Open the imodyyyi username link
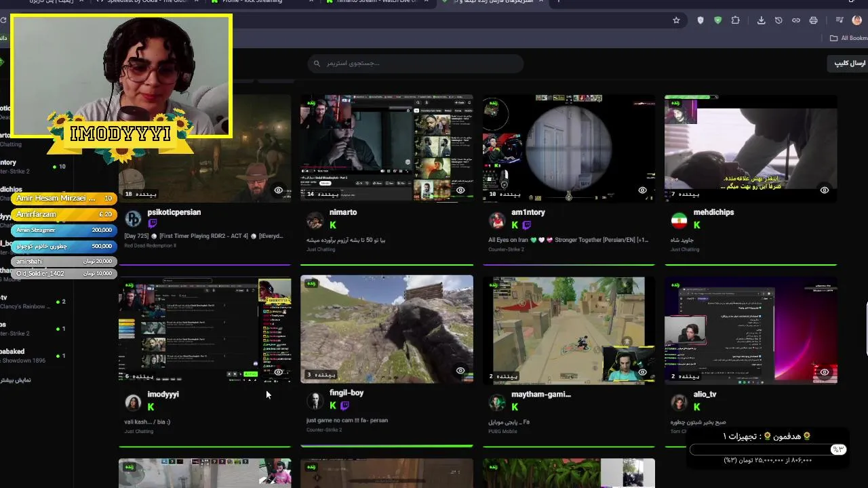868x488 pixels. 163,394
